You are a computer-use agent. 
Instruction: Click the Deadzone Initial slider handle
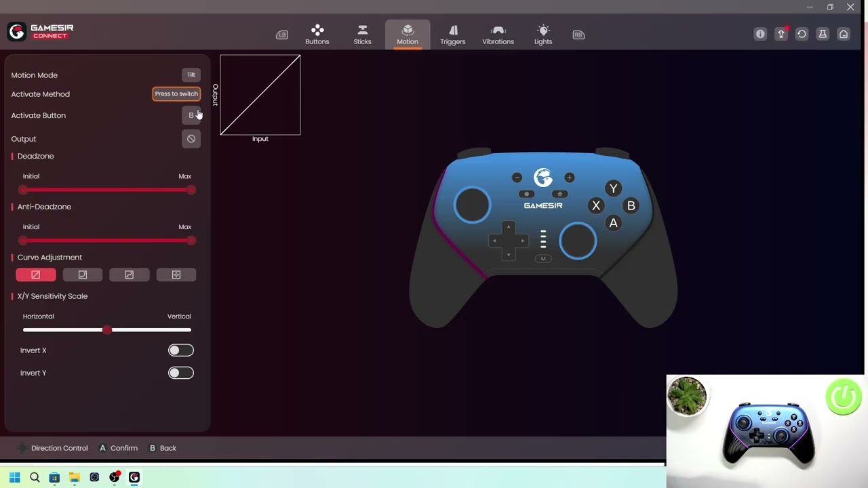tap(24, 190)
